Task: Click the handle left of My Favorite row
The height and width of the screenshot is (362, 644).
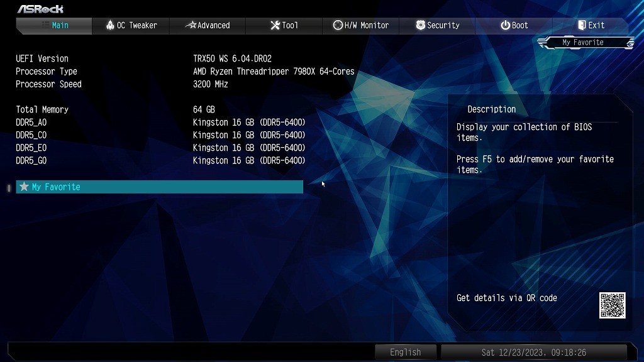Action: click(9, 187)
